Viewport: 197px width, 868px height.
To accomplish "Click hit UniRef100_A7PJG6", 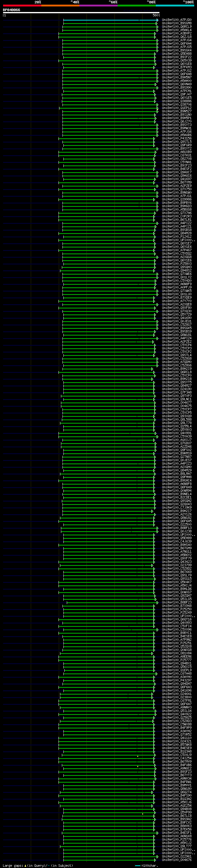I will coord(177,131).
